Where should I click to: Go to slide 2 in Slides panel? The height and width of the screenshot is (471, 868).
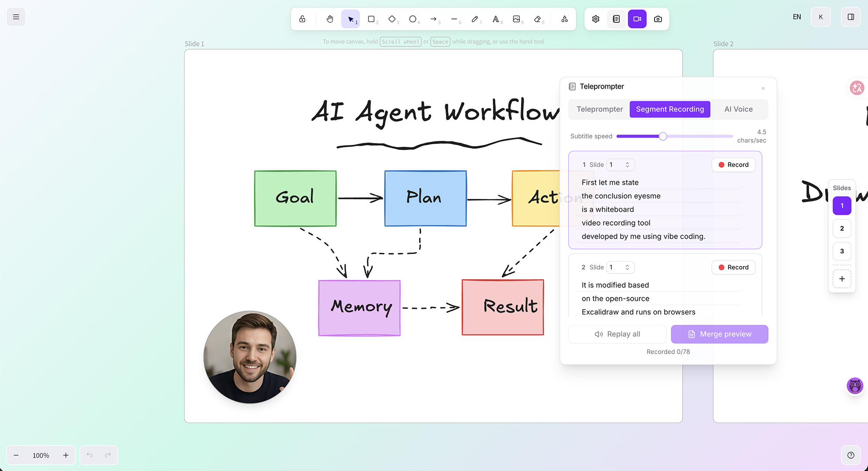pos(842,228)
